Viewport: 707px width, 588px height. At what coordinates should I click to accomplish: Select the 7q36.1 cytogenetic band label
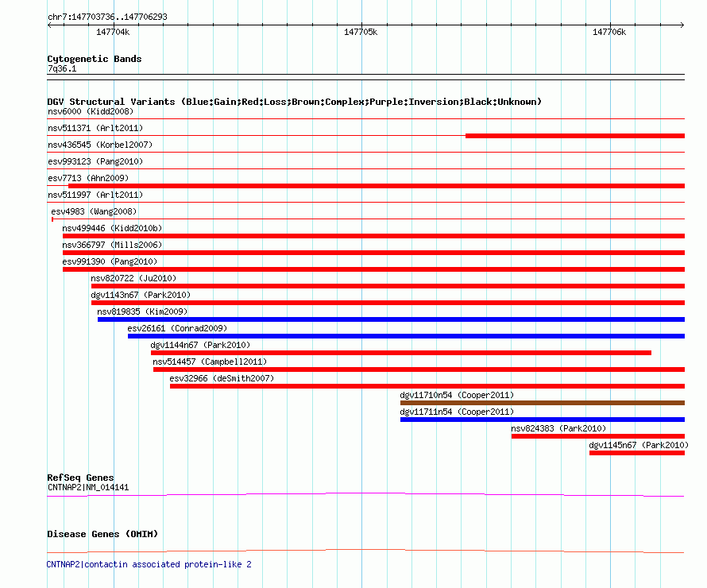click(62, 69)
